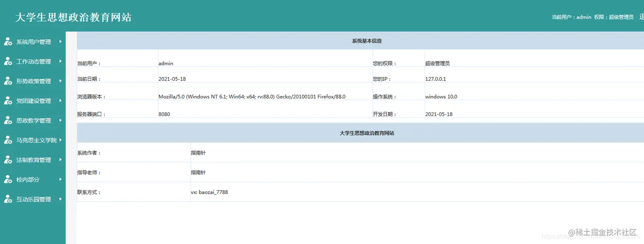Click the user icon beside 马克思主义学院
Screen dimensions: 644x244
pos(8,140)
